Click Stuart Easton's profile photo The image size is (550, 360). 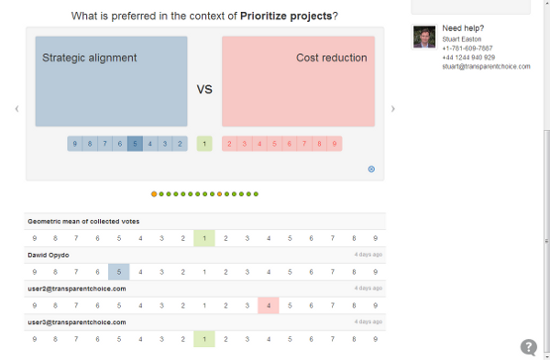pos(424,36)
